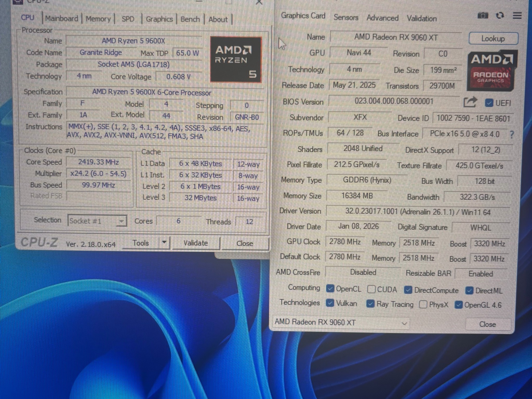Click the Core Voltage 0.608 V value
This screenshot has height=399, width=532.
(x=178, y=77)
